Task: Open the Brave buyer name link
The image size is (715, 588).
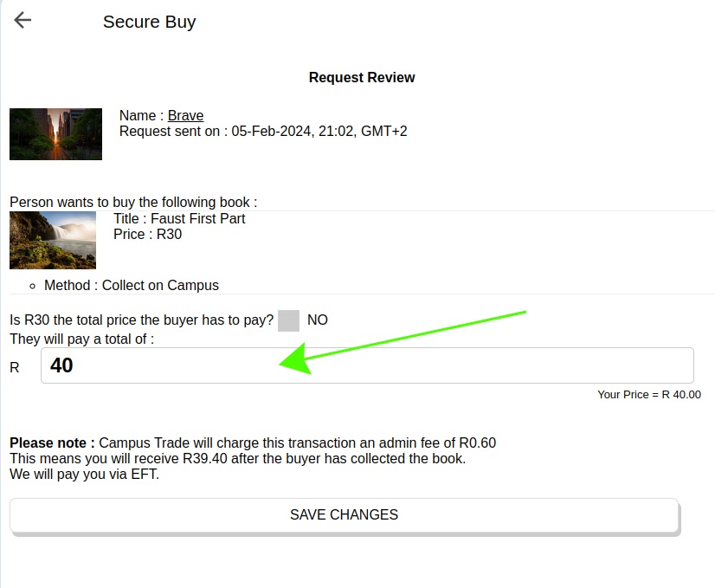Action: click(x=185, y=116)
